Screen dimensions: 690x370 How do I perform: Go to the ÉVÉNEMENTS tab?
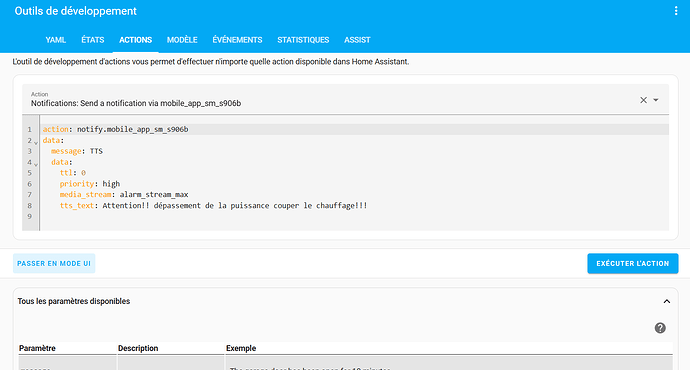[x=237, y=40]
